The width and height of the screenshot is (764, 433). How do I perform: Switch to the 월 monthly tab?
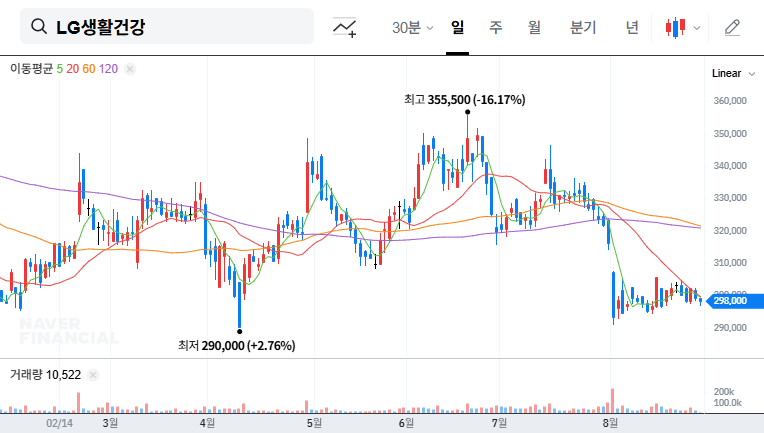534,27
